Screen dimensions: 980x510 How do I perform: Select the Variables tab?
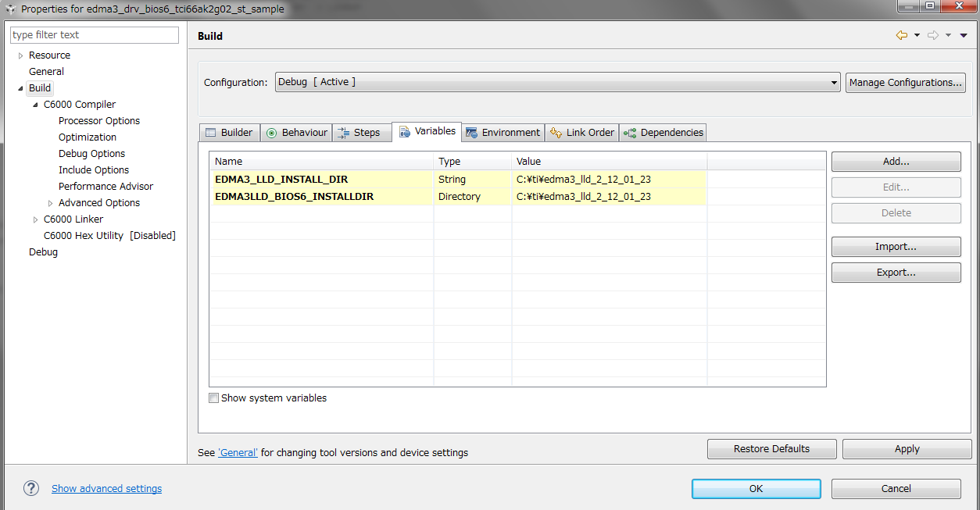[x=427, y=131]
